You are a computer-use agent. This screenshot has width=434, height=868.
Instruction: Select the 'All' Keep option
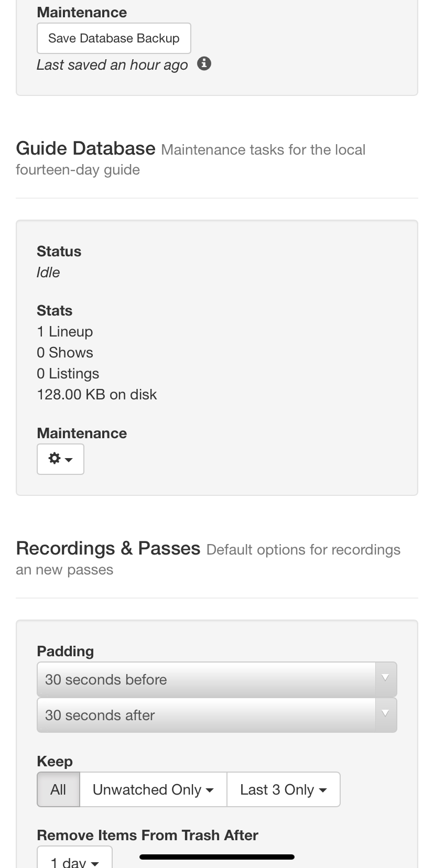tap(58, 789)
